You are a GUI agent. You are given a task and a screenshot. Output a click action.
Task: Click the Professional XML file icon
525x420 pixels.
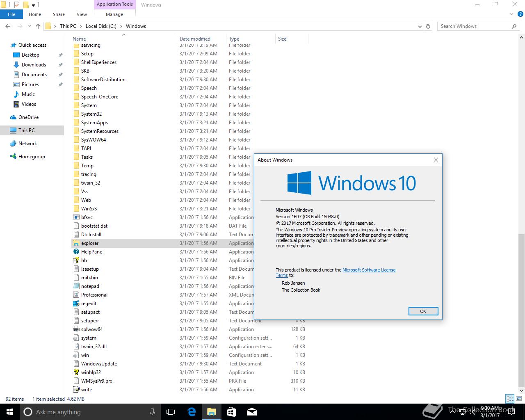click(76, 295)
